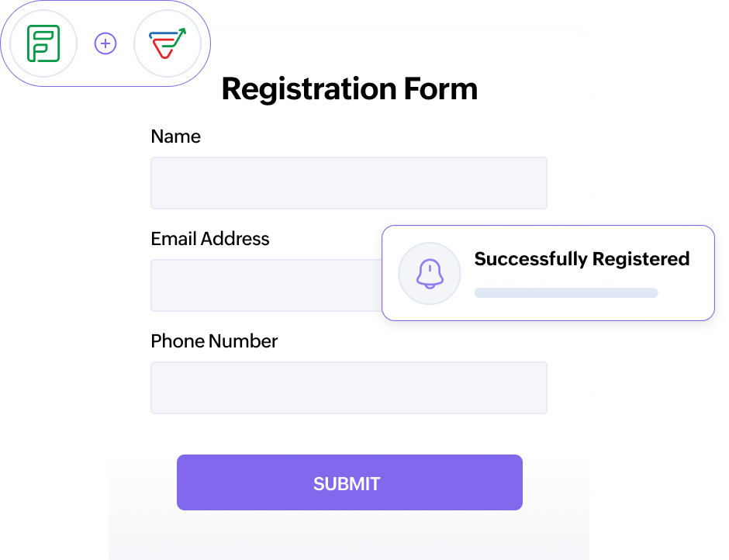Click the "Name" field label
Image resolution: width=729 pixels, height=560 pixels.
pyautogui.click(x=175, y=137)
